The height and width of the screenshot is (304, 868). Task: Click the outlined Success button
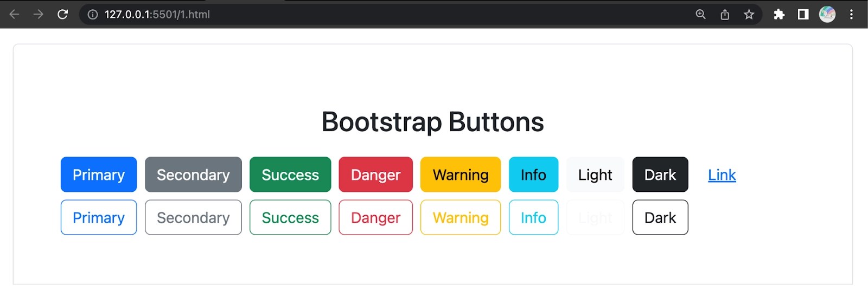point(290,217)
